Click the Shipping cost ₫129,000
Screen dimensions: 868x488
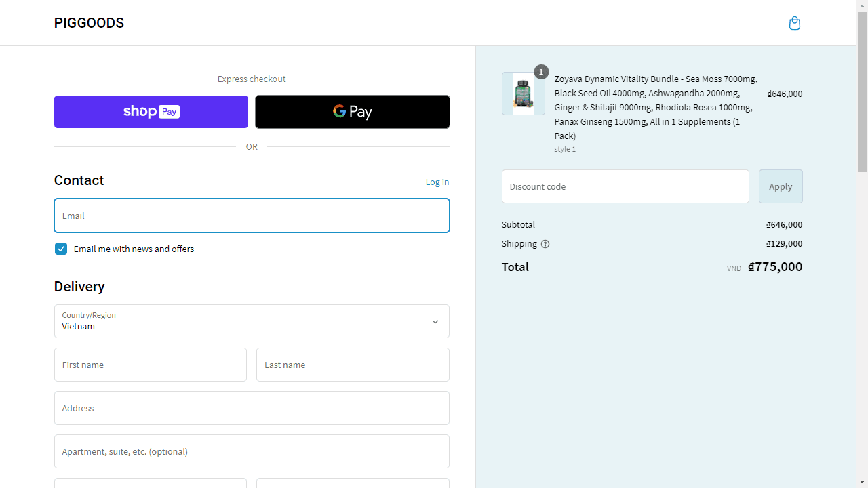[785, 244]
